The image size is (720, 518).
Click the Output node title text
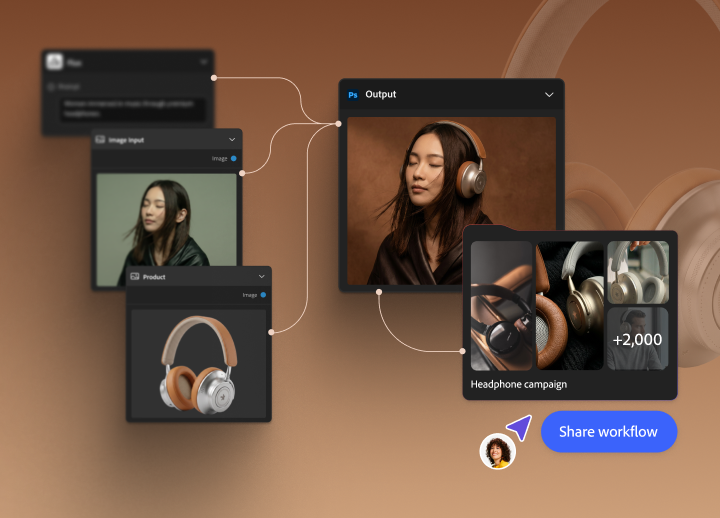coord(381,94)
